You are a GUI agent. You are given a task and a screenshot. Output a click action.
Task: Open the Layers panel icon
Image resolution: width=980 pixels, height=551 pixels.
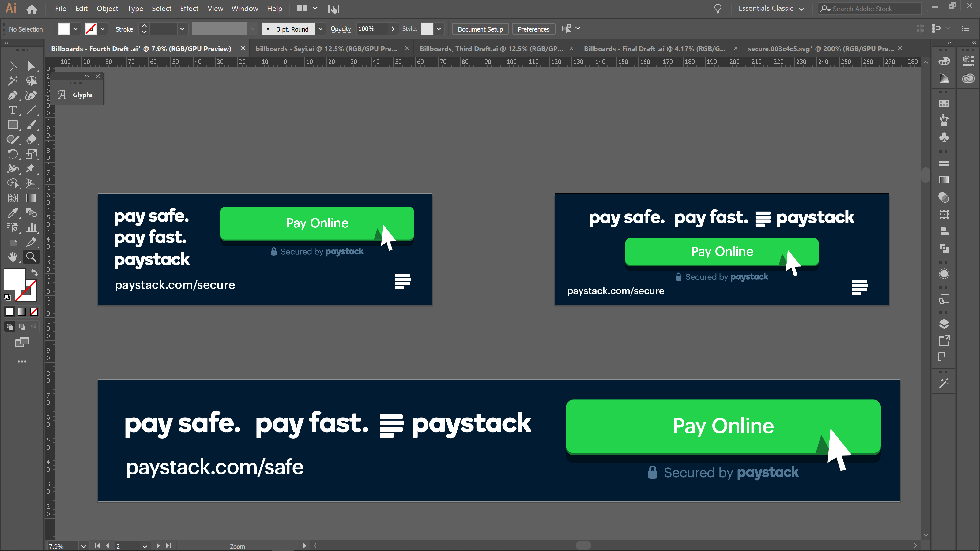[944, 324]
